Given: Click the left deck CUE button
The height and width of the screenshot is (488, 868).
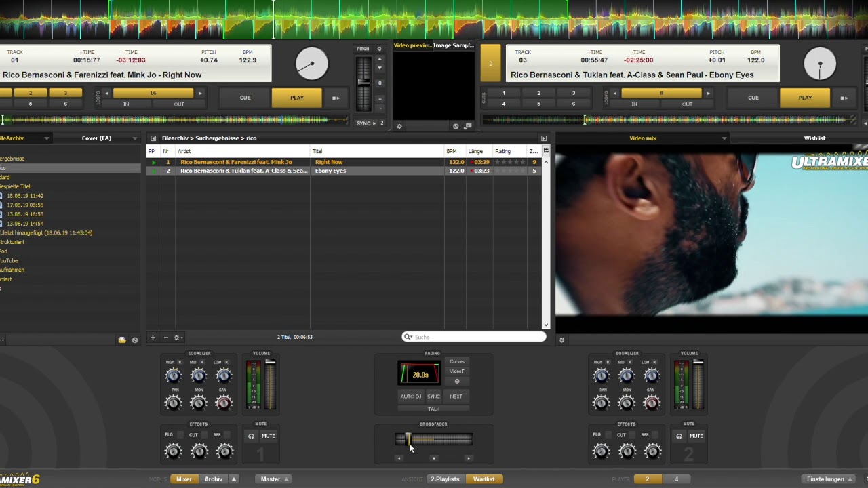Looking at the screenshot, I should point(245,98).
